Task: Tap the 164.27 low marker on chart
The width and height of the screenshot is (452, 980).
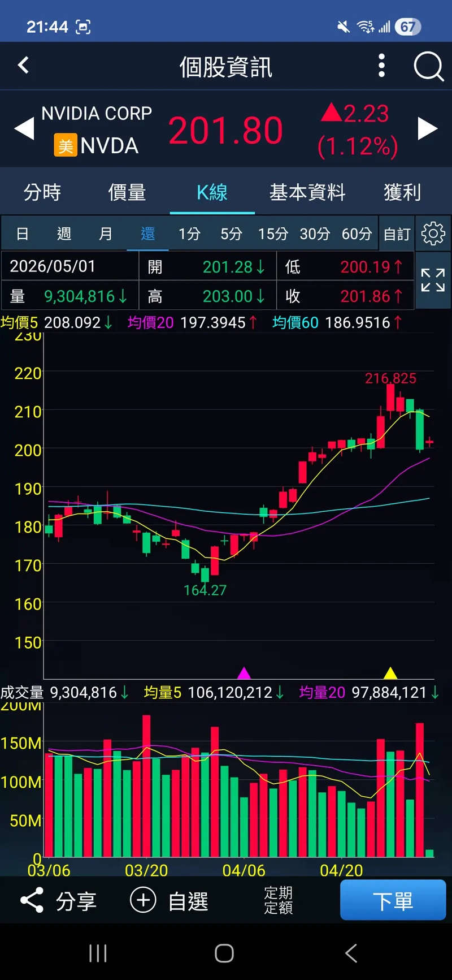Action: click(x=205, y=590)
